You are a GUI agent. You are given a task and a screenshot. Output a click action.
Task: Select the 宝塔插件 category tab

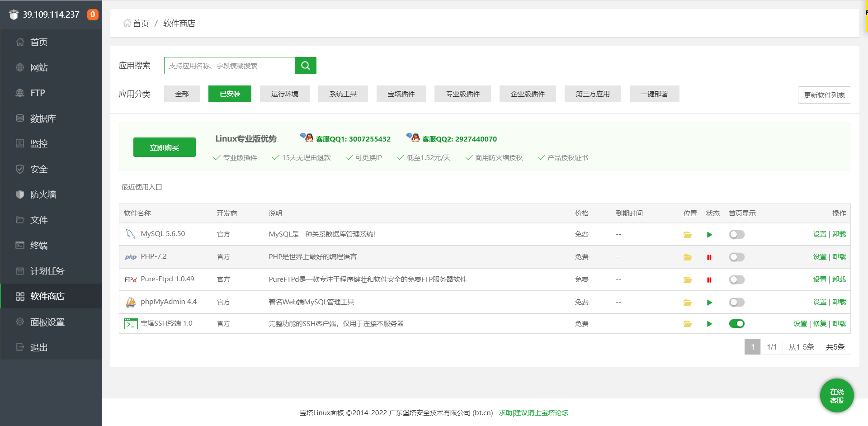(401, 94)
